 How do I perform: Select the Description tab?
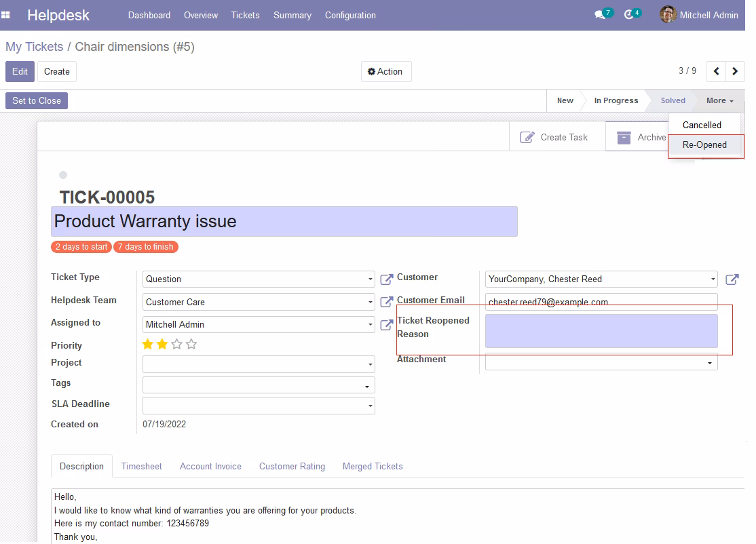click(x=81, y=466)
